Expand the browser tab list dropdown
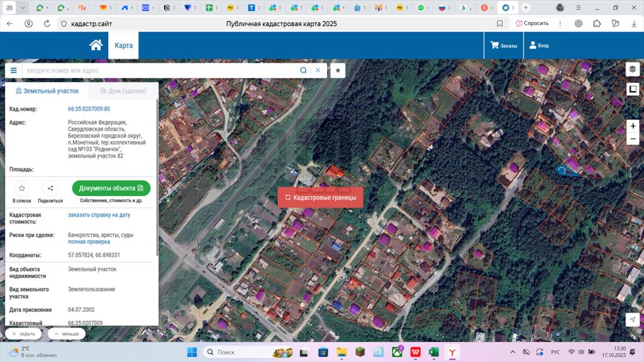Image resolution: width=644 pixels, height=362 pixels. 23,8
